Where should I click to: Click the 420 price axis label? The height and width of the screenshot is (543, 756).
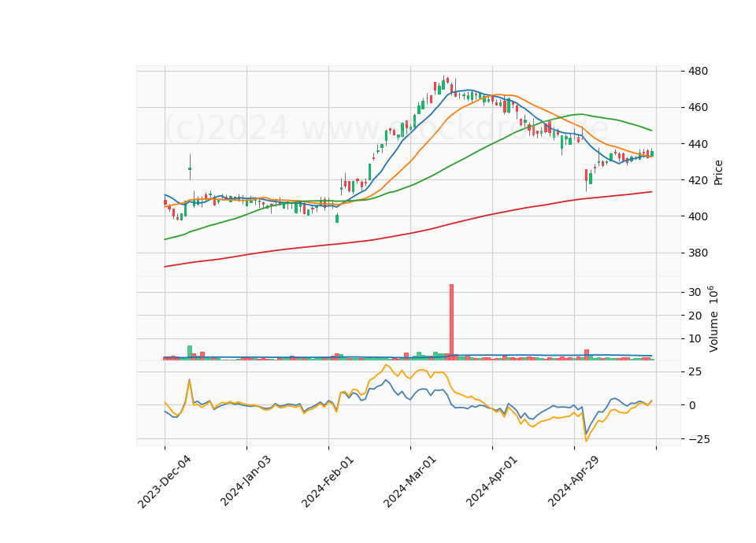[x=698, y=180]
